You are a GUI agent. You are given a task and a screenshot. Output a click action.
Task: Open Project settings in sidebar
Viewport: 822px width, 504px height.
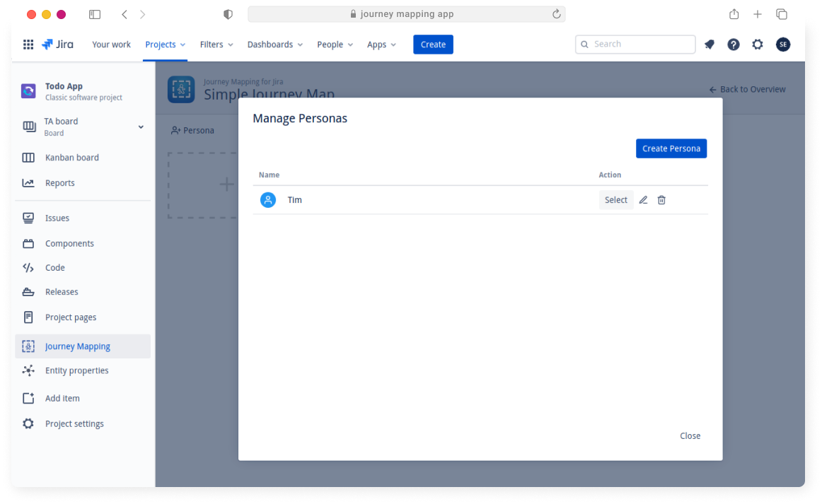pyautogui.click(x=83, y=424)
